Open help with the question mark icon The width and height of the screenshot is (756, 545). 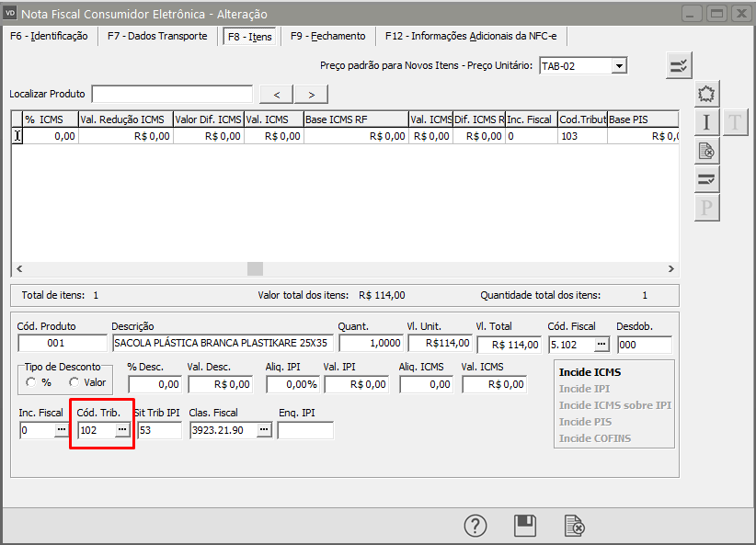[x=475, y=526]
